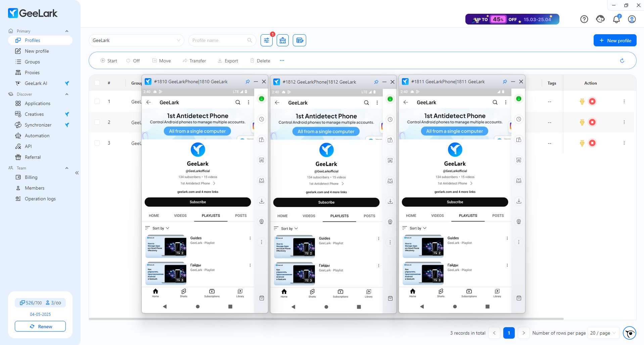Click the New profile button
This screenshot has height=345, width=644.
click(615, 40)
